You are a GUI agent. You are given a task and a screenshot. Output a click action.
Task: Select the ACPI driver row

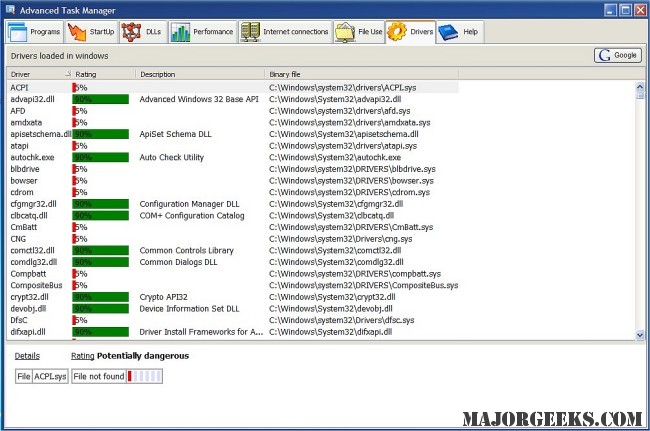[234, 87]
